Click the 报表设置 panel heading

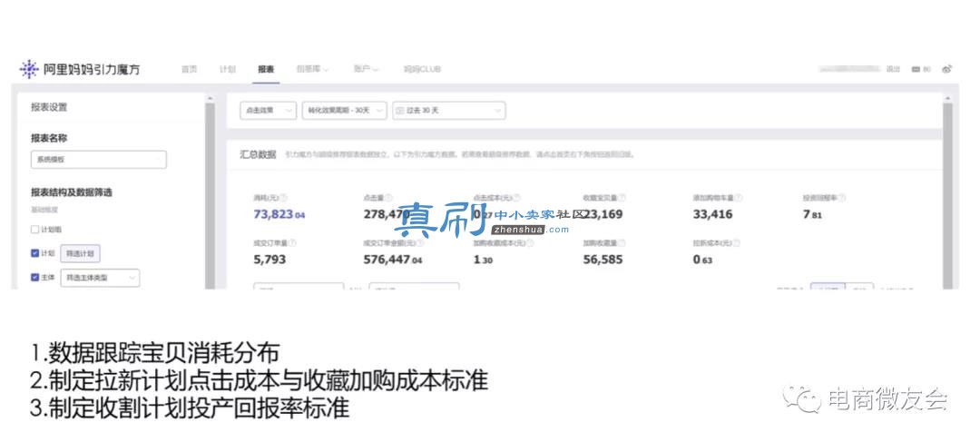[x=49, y=107]
